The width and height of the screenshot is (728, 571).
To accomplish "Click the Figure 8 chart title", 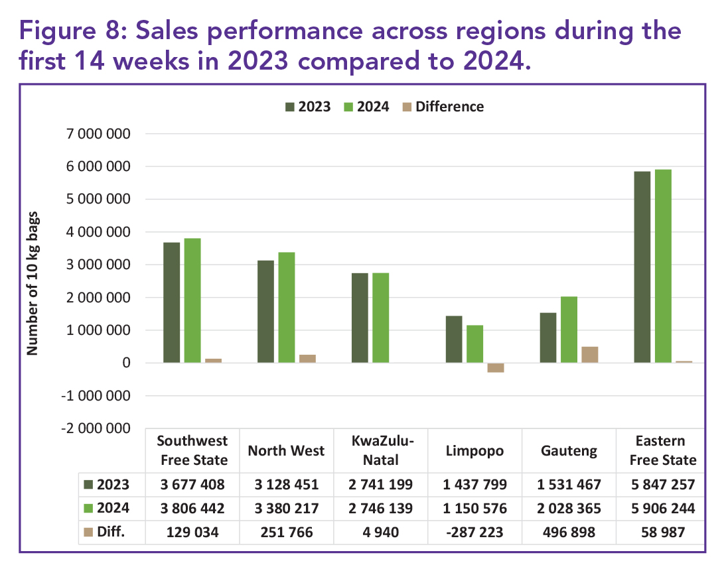I will click(x=340, y=46).
